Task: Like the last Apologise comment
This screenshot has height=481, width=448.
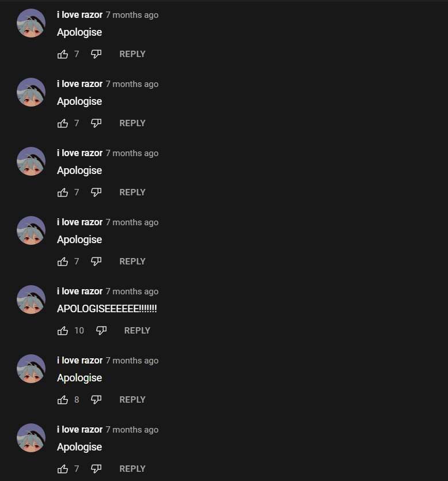Action: pos(63,469)
